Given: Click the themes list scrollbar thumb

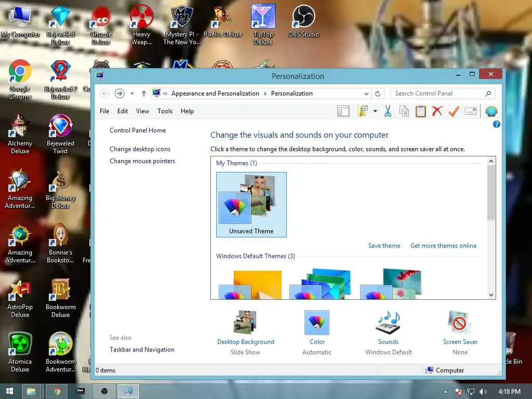Looking at the screenshot, I should tap(491, 193).
